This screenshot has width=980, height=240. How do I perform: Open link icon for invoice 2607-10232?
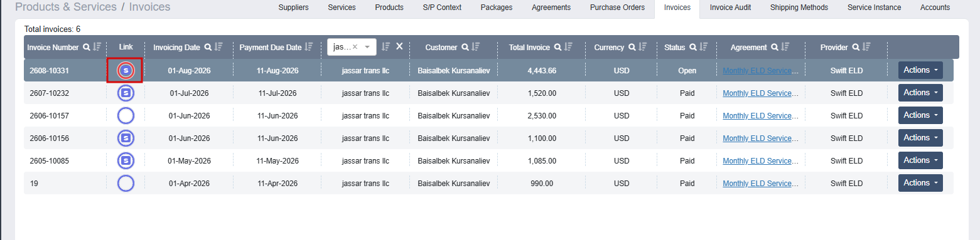coord(126,93)
